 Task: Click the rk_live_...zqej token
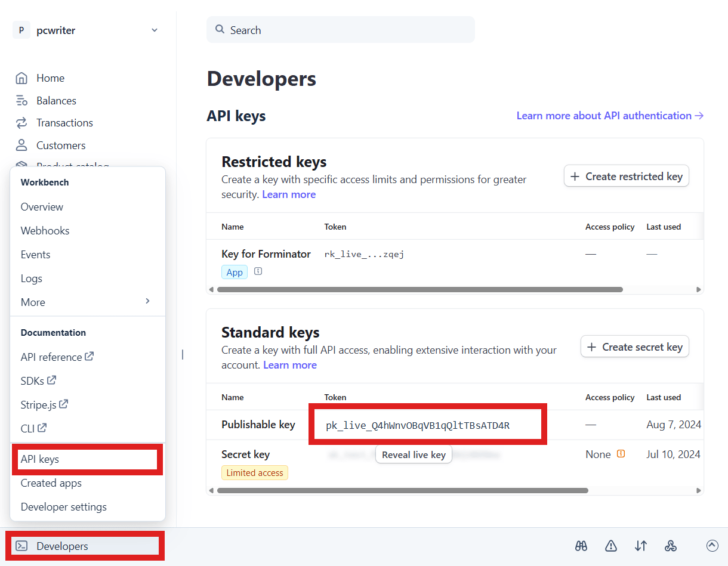364,254
